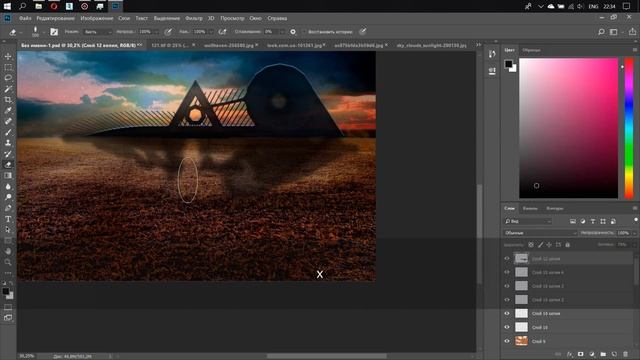Select the Brush tool
640x360 pixels.
click(8, 132)
